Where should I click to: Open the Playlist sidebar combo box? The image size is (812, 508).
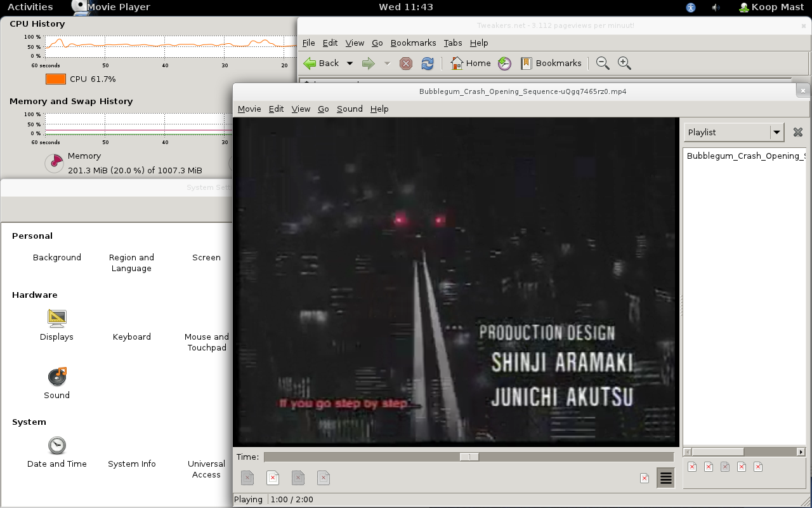(x=734, y=132)
